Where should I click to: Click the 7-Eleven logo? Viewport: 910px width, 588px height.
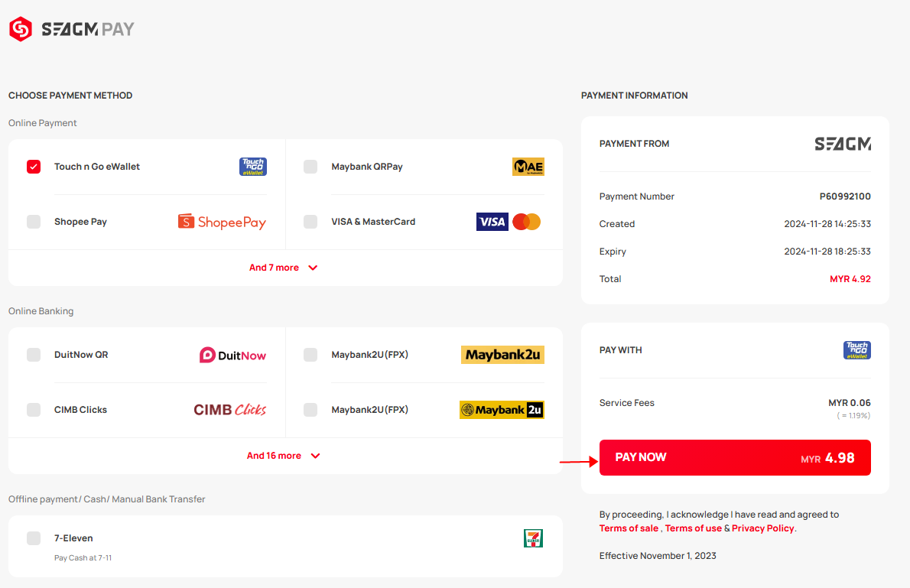click(x=533, y=538)
